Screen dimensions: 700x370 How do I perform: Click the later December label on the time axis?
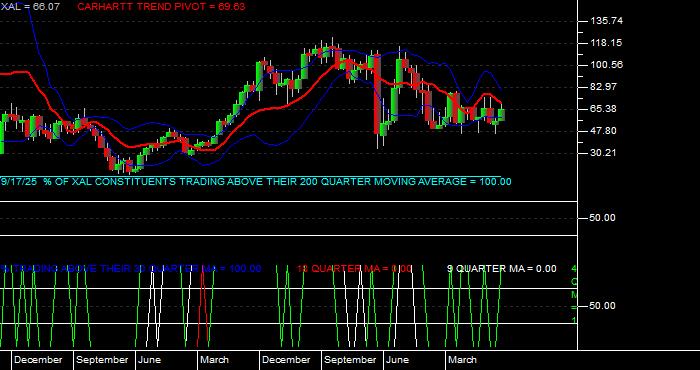[286, 360]
